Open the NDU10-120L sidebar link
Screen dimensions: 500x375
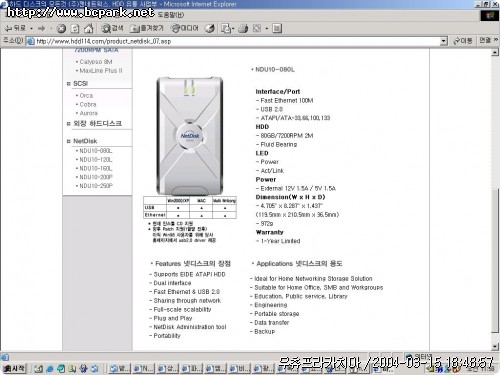(x=96, y=160)
